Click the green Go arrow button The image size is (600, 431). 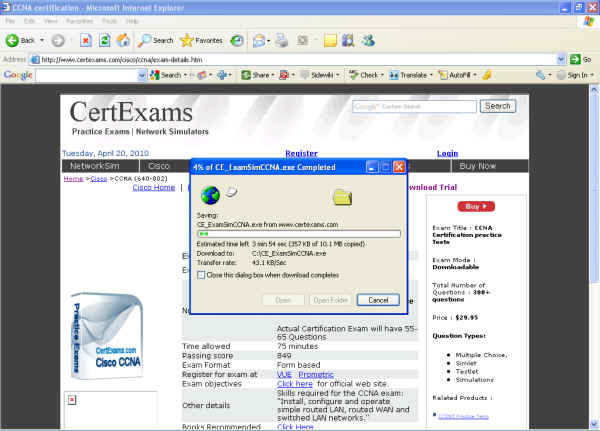pos(575,59)
